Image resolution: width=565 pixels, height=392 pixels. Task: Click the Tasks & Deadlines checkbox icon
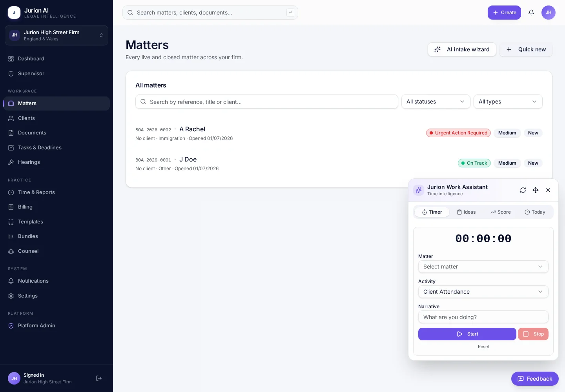point(11,148)
